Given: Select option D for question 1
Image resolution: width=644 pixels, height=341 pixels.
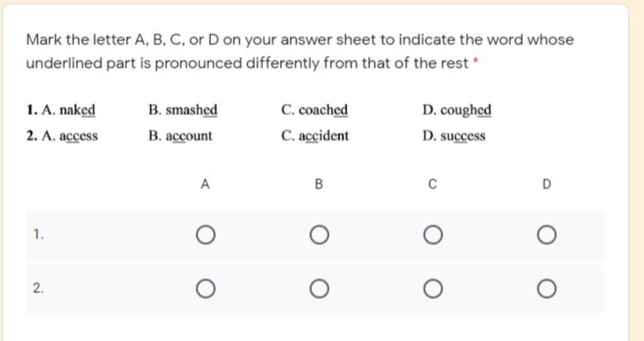Looking at the screenshot, I should pyautogui.click(x=546, y=236).
